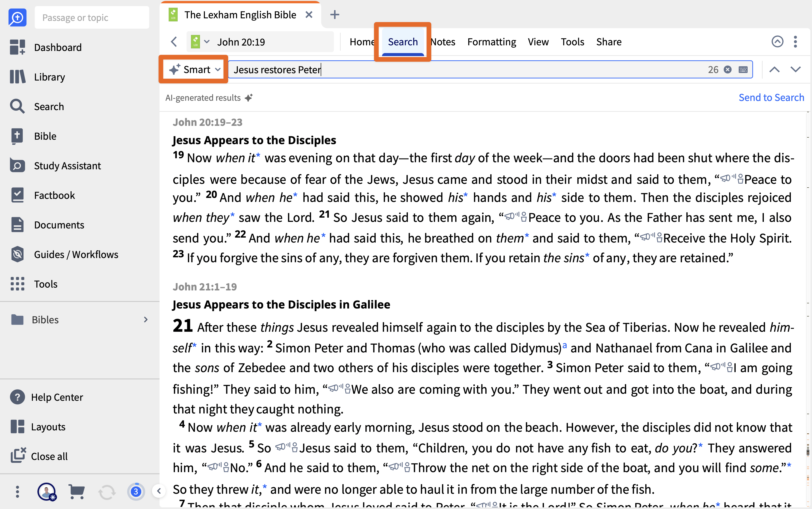
Task: Select the toolbar Search tab
Action: [402, 42]
